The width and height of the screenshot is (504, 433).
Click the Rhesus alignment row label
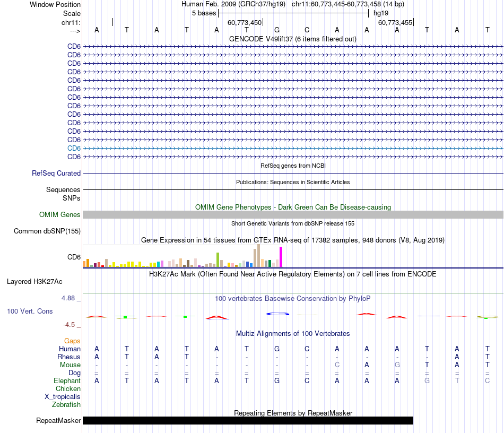coord(69,357)
